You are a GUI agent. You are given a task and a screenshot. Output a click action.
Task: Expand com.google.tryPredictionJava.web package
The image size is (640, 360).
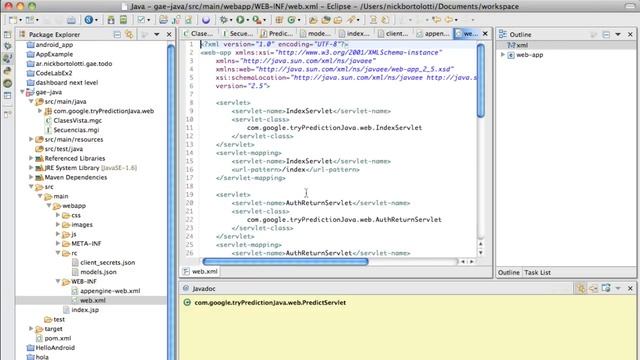(x=40, y=111)
